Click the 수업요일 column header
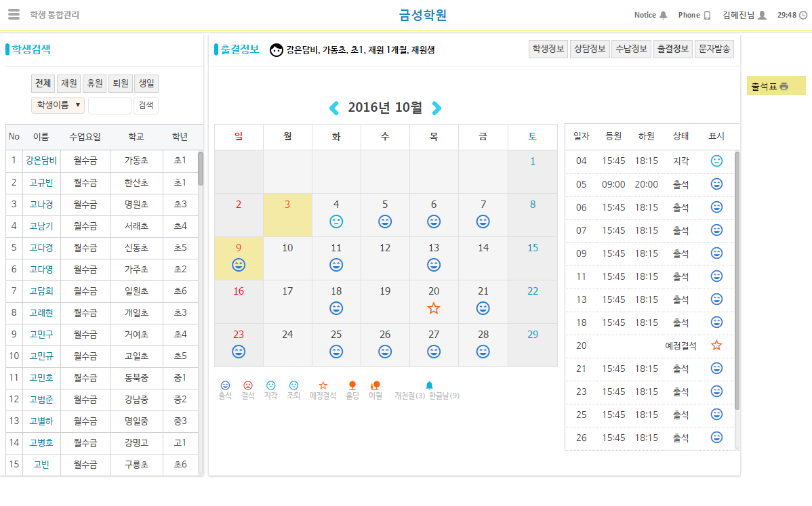The width and height of the screenshot is (812, 506). click(x=85, y=137)
